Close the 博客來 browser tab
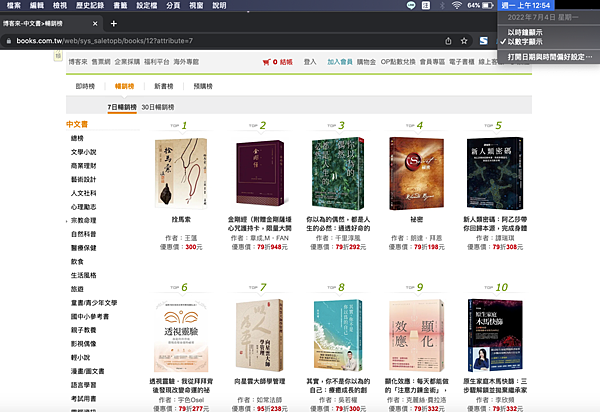 point(95,24)
